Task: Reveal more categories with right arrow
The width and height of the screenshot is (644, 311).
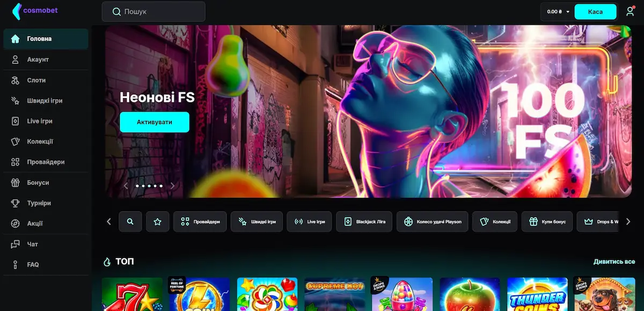Action: pyautogui.click(x=628, y=221)
